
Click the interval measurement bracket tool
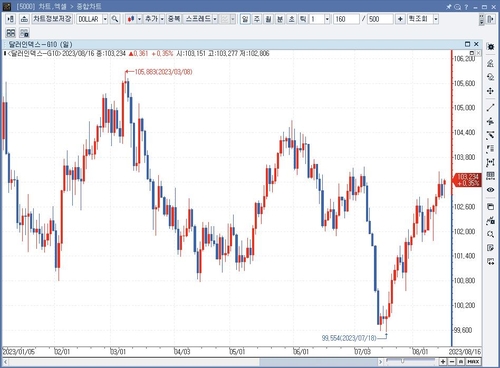tap(490, 162)
